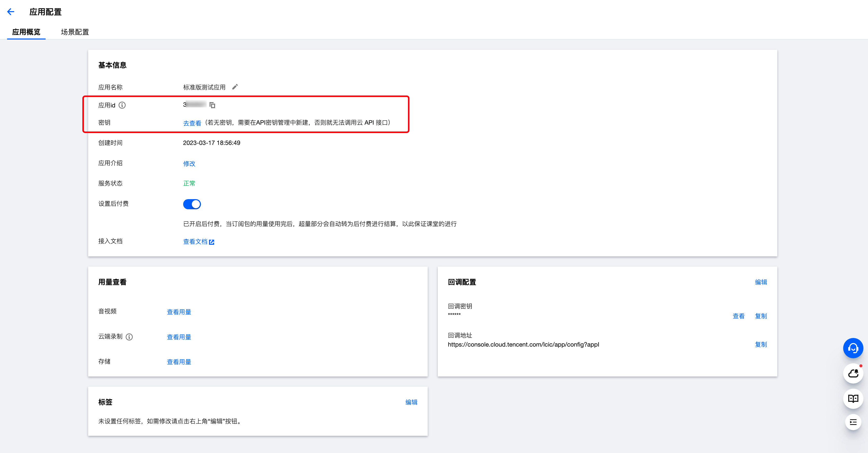Click 复制 next to the 回调地址 URL
The width and height of the screenshot is (868, 453).
point(761,344)
